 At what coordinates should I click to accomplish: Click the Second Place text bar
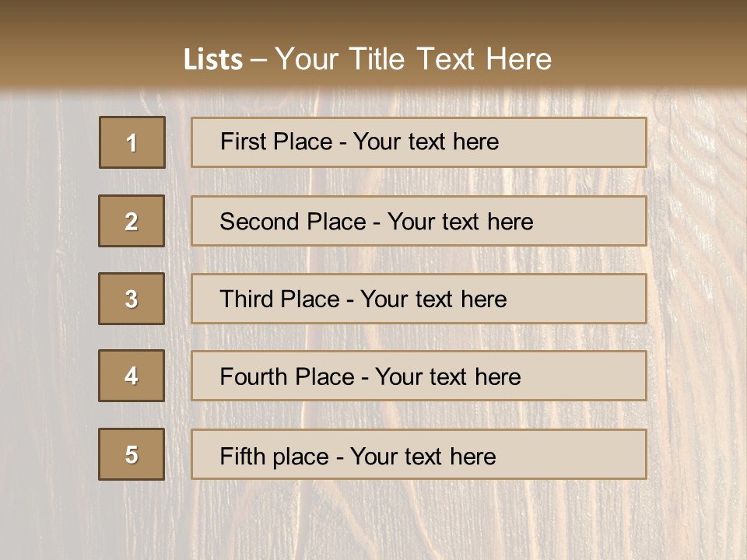419,221
